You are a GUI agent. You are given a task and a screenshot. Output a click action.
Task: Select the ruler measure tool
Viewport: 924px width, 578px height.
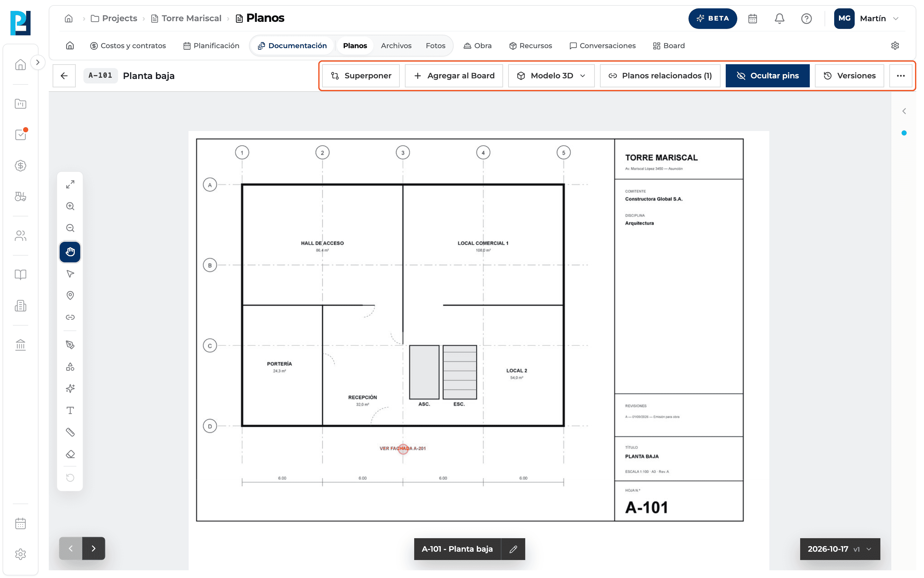click(70, 432)
